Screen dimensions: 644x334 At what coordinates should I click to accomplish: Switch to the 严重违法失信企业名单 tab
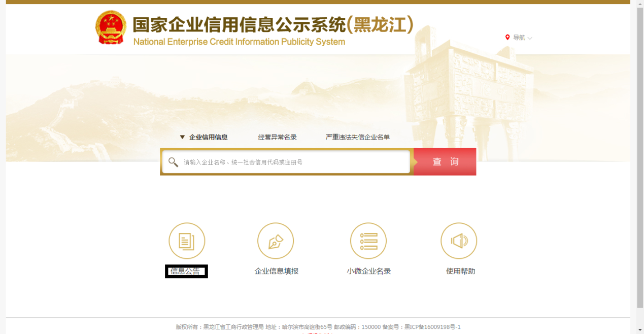[x=358, y=137]
